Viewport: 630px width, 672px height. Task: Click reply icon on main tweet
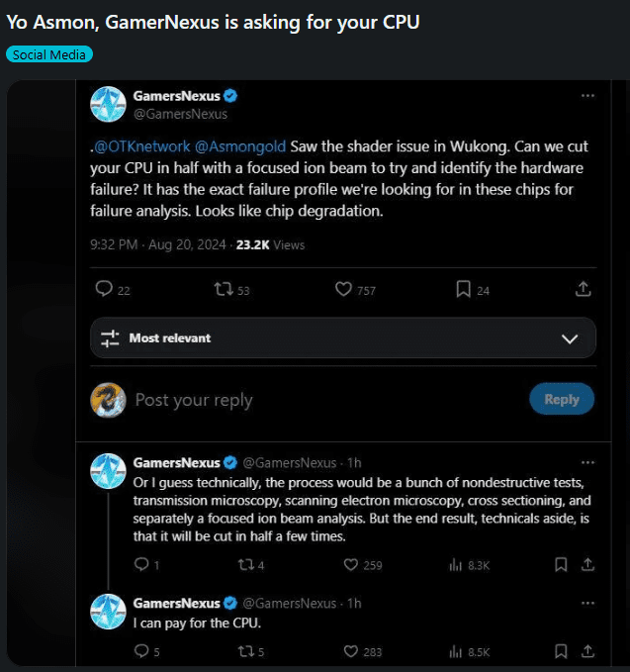pos(103,289)
